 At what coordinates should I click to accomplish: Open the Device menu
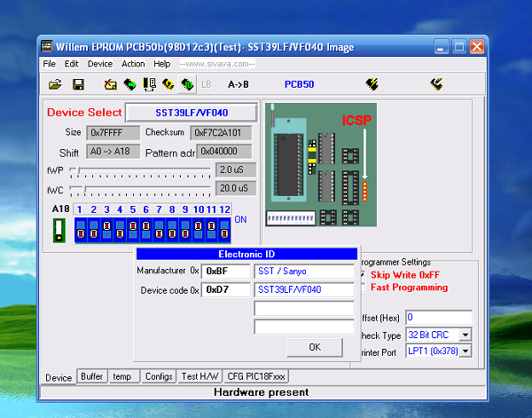(100, 64)
